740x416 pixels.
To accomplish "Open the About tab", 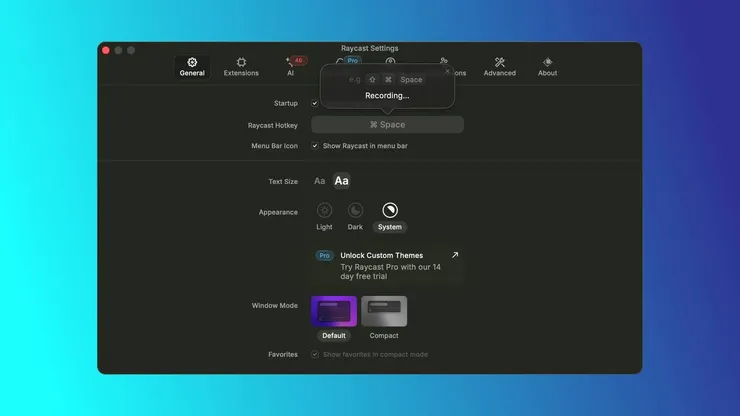I will 547,67.
